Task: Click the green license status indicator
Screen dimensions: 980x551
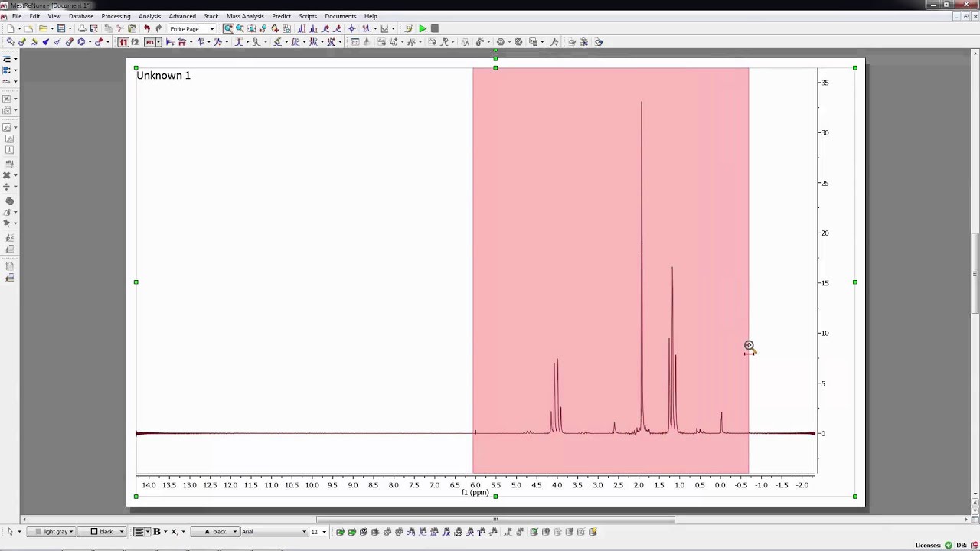Action: (949, 545)
